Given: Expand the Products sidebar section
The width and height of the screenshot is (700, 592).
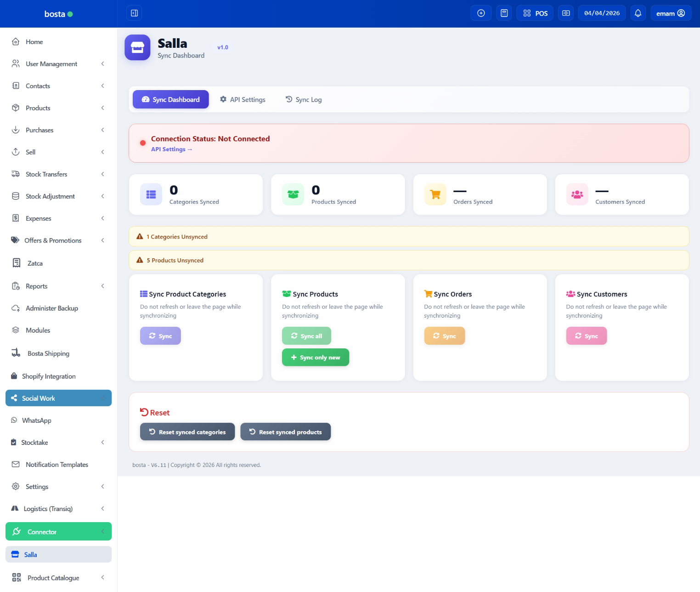Looking at the screenshot, I should coord(58,108).
